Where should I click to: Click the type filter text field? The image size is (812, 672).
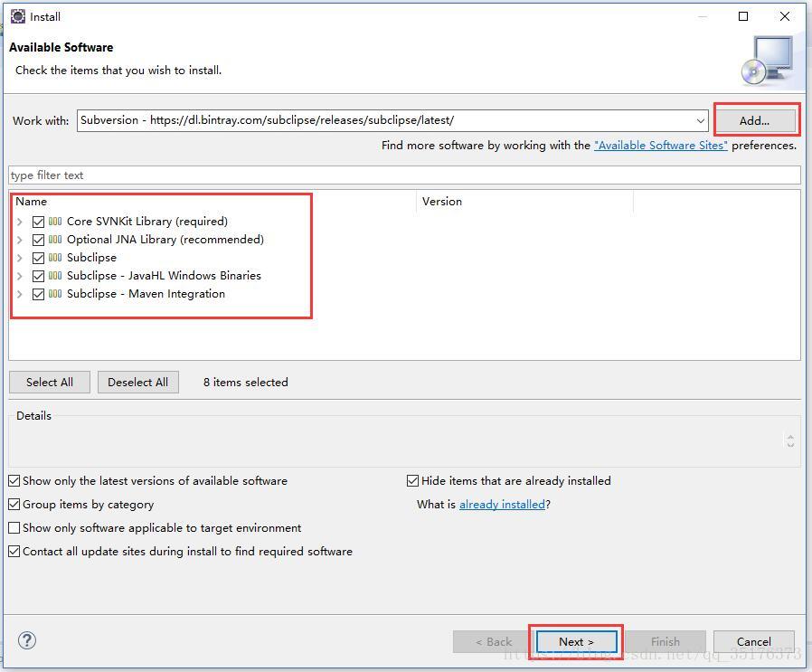tap(404, 175)
